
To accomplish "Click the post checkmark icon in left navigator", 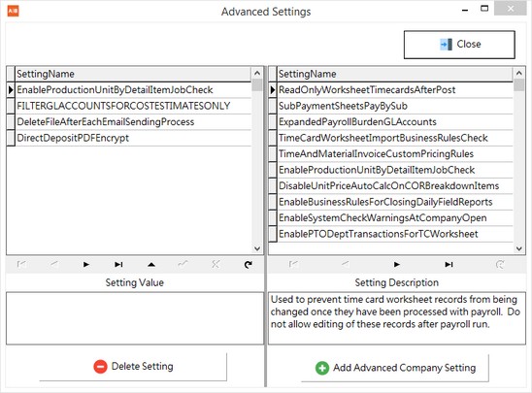I will pyautogui.click(x=183, y=264).
